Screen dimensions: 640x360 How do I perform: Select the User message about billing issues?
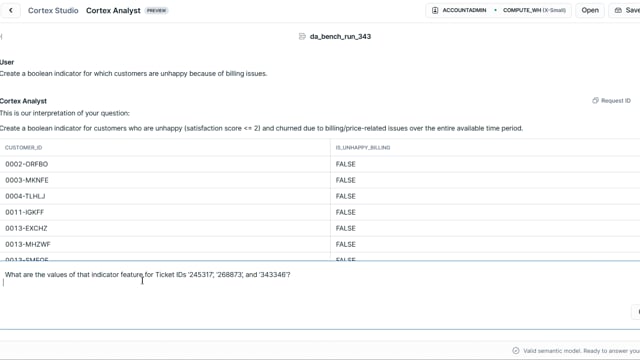click(x=133, y=73)
